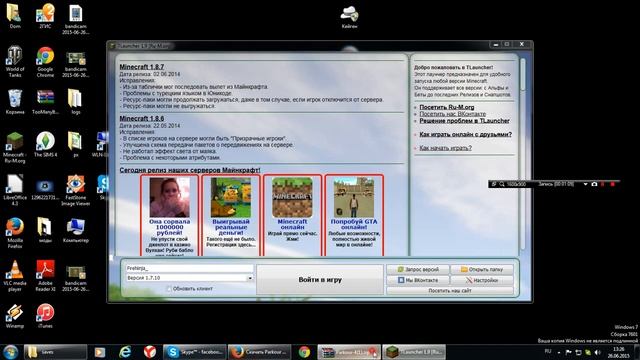The width and height of the screenshot is (640, 360).
Task: Click the Minecraft 1.8.7 heading
Action: pyautogui.click(x=142, y=67)
